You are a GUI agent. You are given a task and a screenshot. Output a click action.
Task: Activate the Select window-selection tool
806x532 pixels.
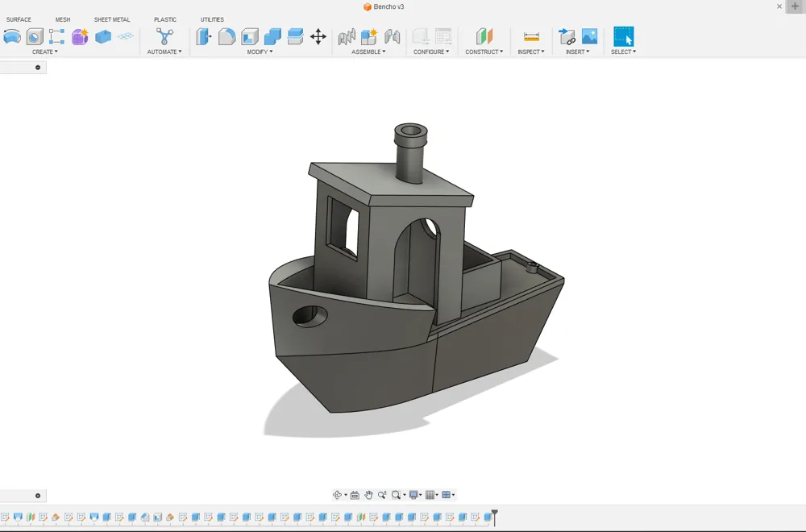pyautogui.click(x=624, y=36)
